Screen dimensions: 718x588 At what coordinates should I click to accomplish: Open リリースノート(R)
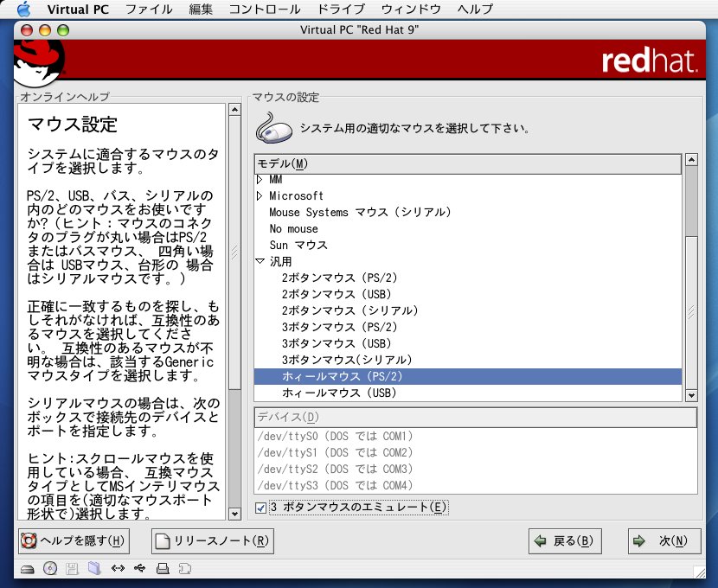[213, 541]
